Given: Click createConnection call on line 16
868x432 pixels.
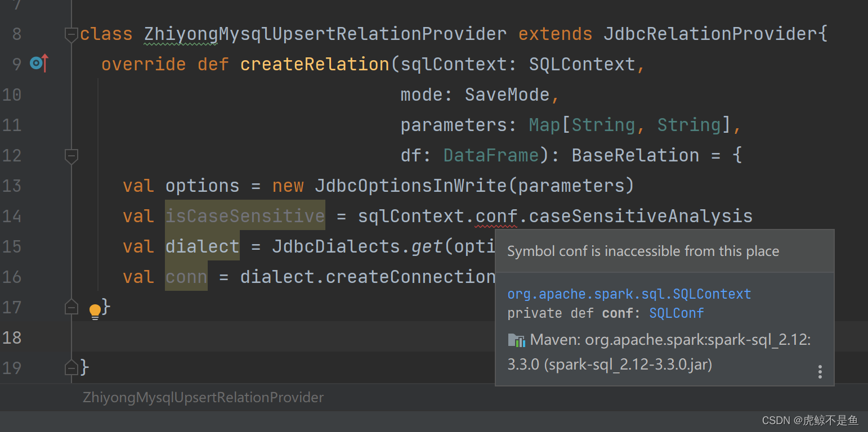Looking at the screenshot, I should click(410, 277).
